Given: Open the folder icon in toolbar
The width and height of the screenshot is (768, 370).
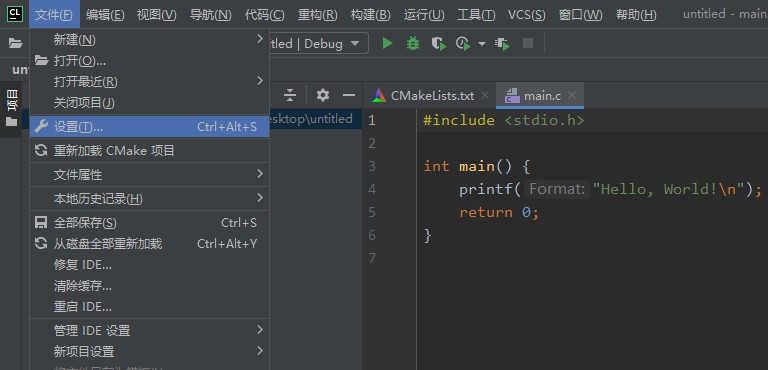Looking at the screenshot, I should 16,44.
